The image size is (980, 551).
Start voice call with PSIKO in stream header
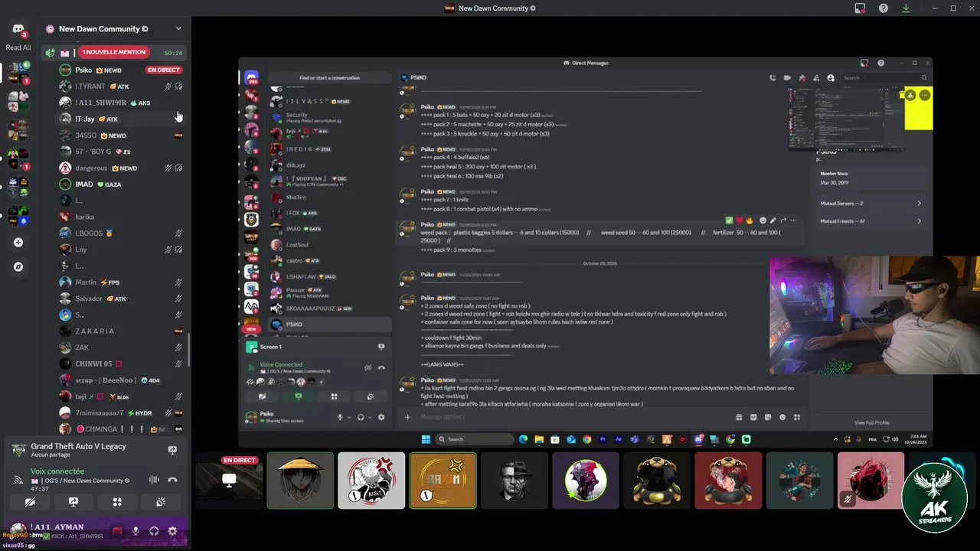click(773, 77)
